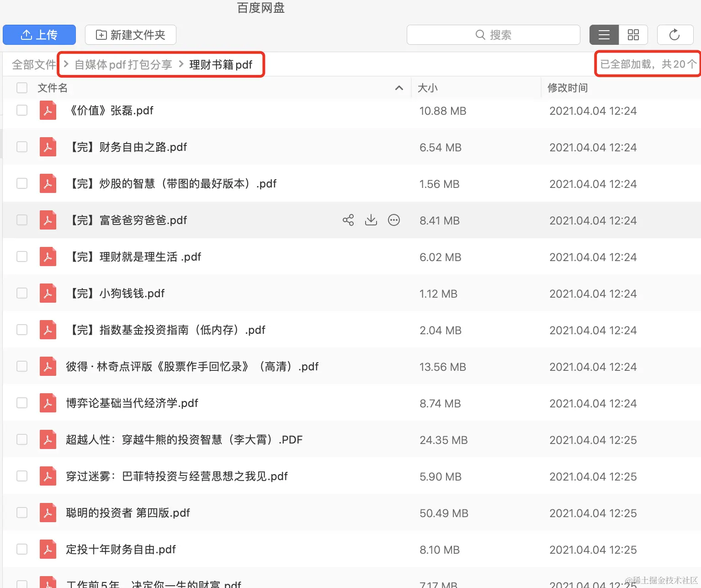Toggle sort order chevron on 文件名 column
This screenshot has height=588, width=701.
(399, 88)
